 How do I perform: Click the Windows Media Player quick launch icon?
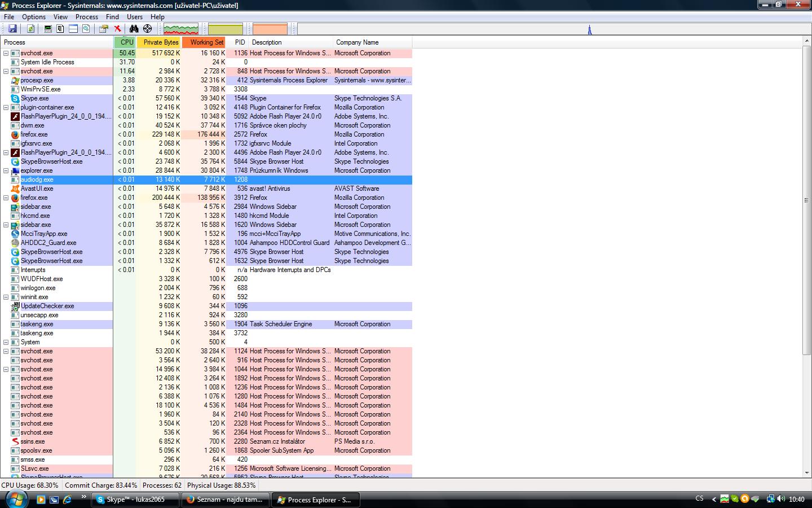click(x=41, y=500)
